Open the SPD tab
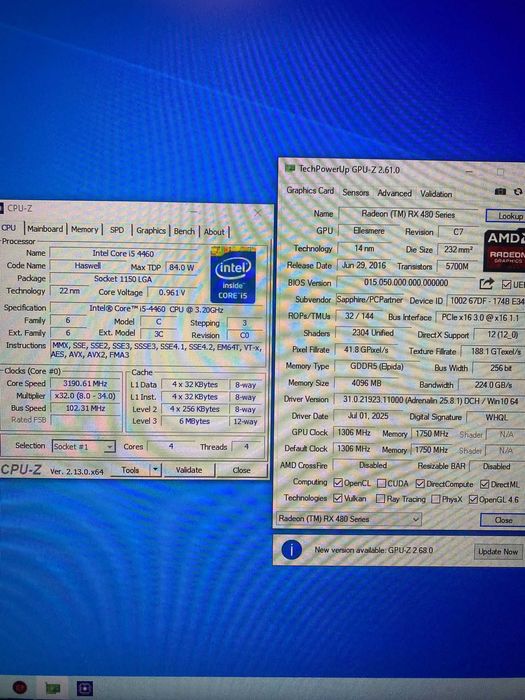525x700 pixels. [117, 230]
